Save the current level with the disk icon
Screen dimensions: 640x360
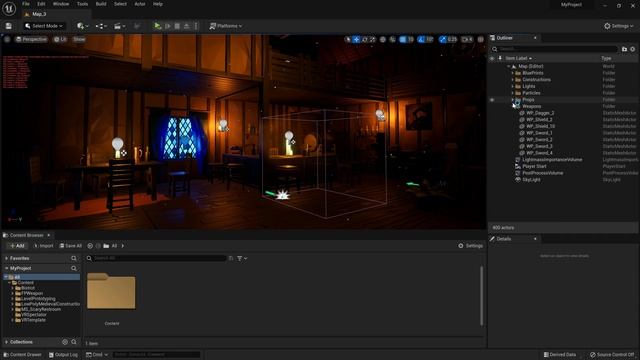9,26
